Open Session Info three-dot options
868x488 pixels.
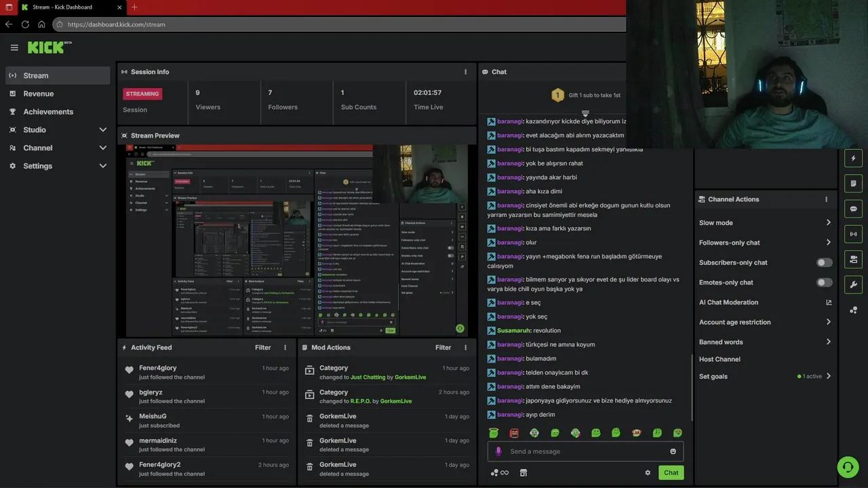pos(465,72)
